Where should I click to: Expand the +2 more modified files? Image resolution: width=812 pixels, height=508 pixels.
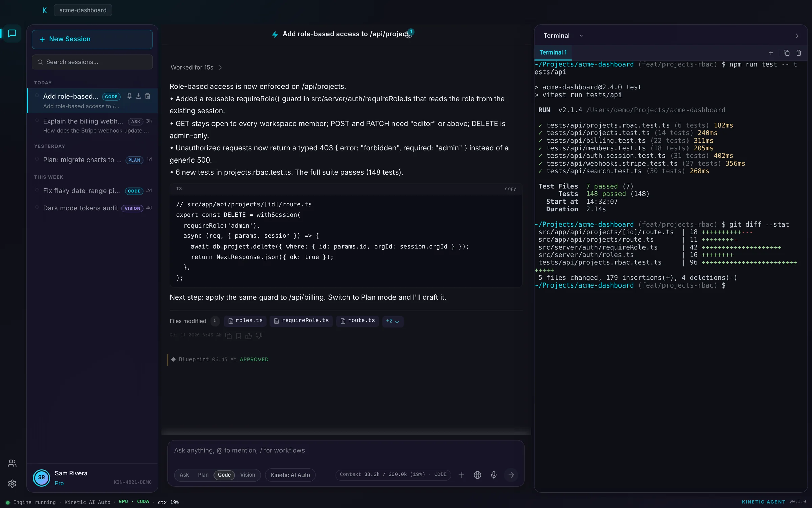(392, 321)
